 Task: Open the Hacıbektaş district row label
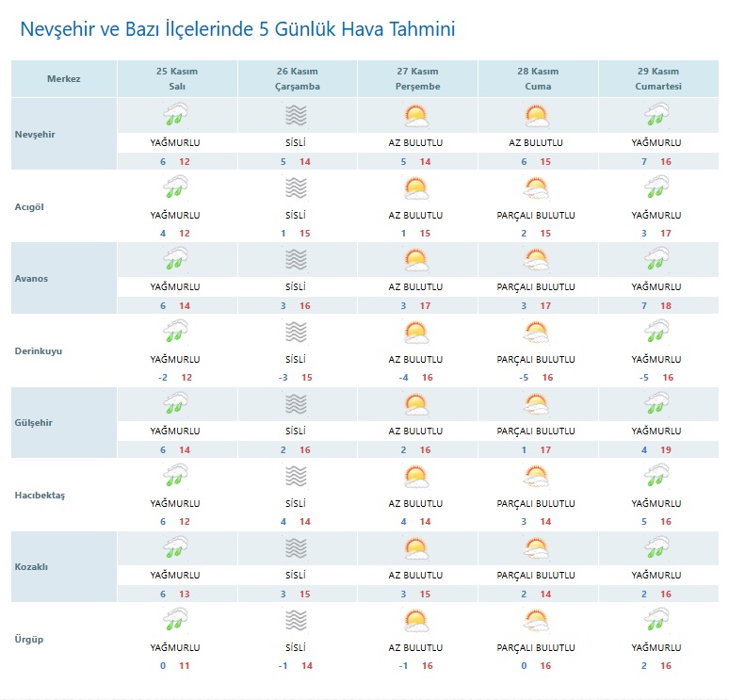coord(40,496)
